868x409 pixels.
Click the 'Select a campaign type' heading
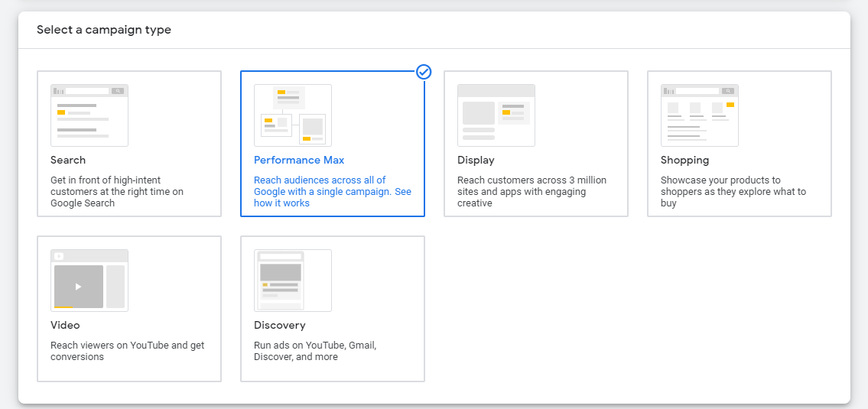tap(104, 30)
